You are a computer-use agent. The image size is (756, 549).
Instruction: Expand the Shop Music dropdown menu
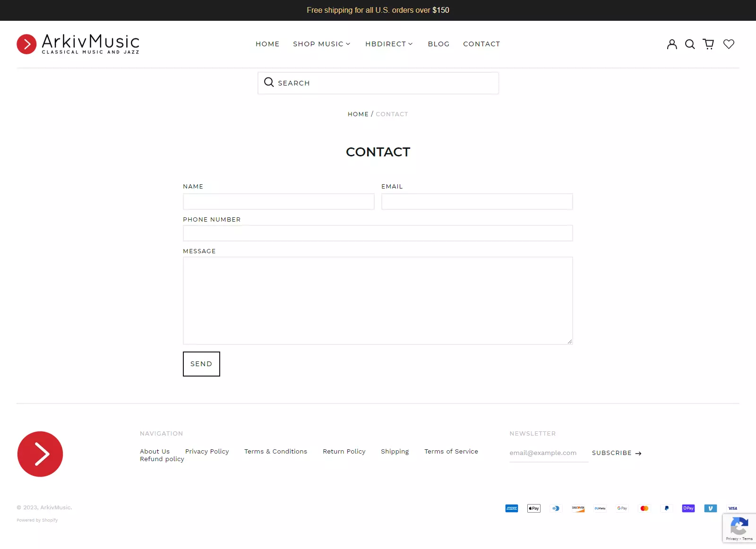click(321, 44)
